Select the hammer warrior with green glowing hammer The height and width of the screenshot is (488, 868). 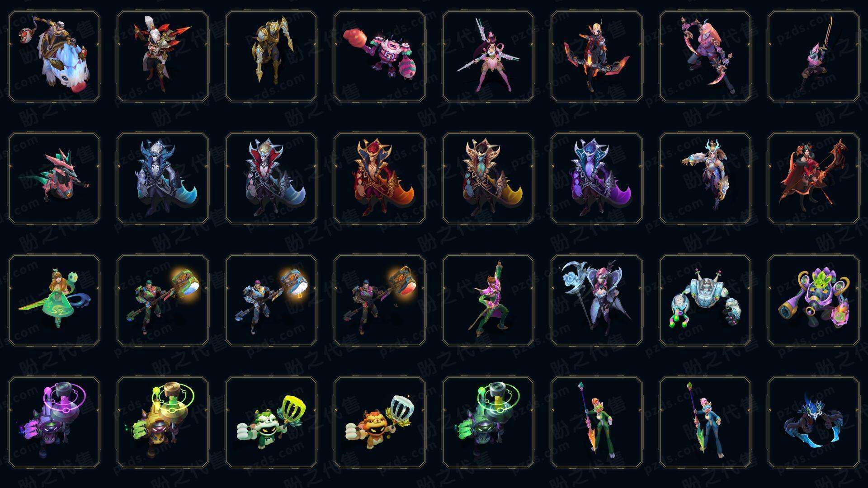pos(163,300)
